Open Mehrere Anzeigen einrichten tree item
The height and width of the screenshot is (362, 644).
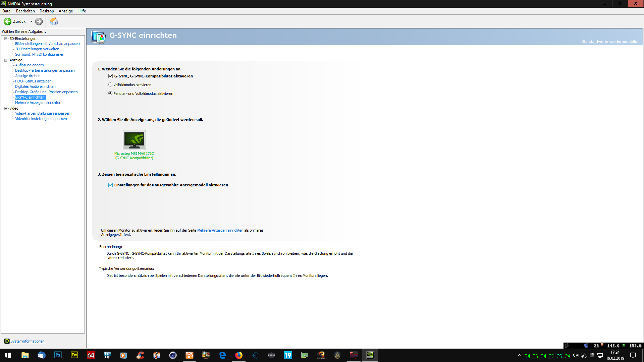coord(38,103)
